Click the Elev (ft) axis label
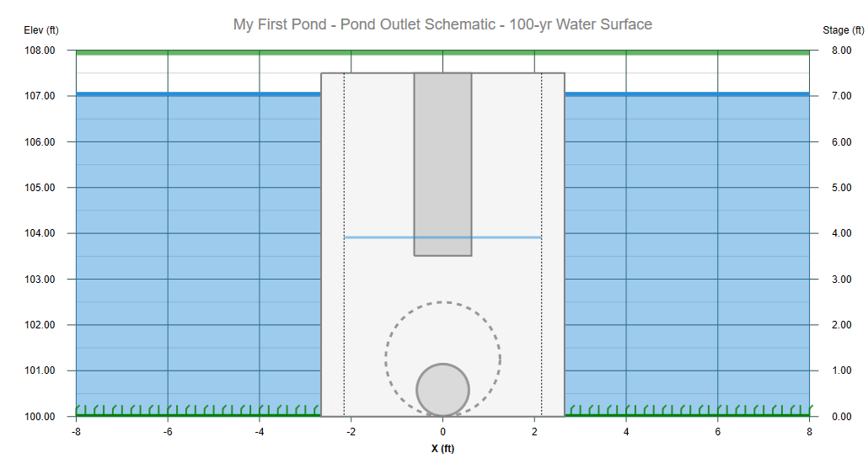This screenshot has width=868, height=469. coord(41,30)
